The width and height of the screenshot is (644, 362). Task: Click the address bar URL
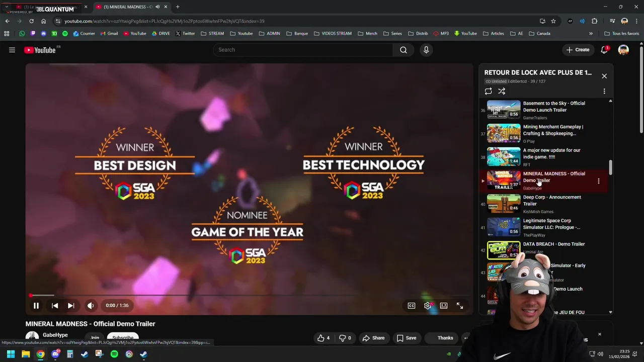[165, 21]
